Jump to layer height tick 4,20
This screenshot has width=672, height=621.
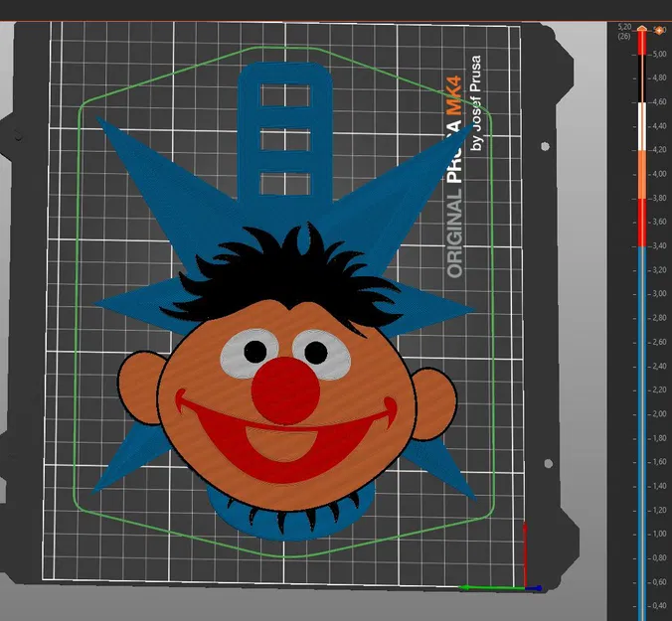pyautogui.click(x=660, y=150)
